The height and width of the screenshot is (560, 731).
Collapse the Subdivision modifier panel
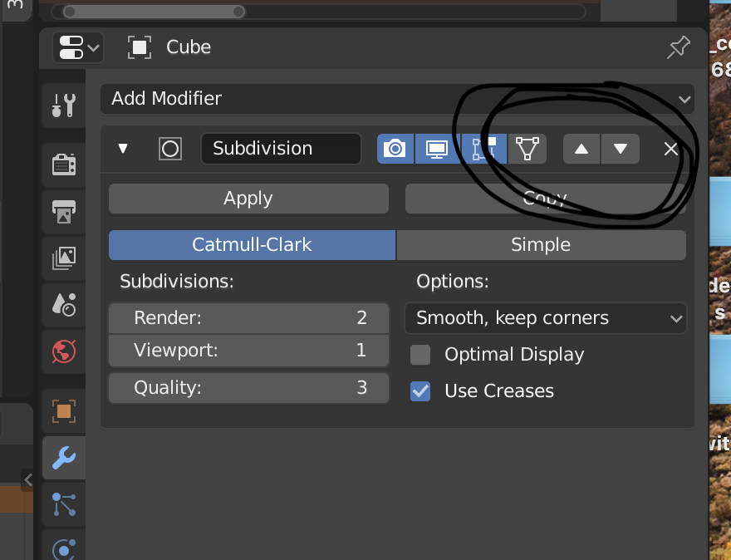(x=123, y=149)
